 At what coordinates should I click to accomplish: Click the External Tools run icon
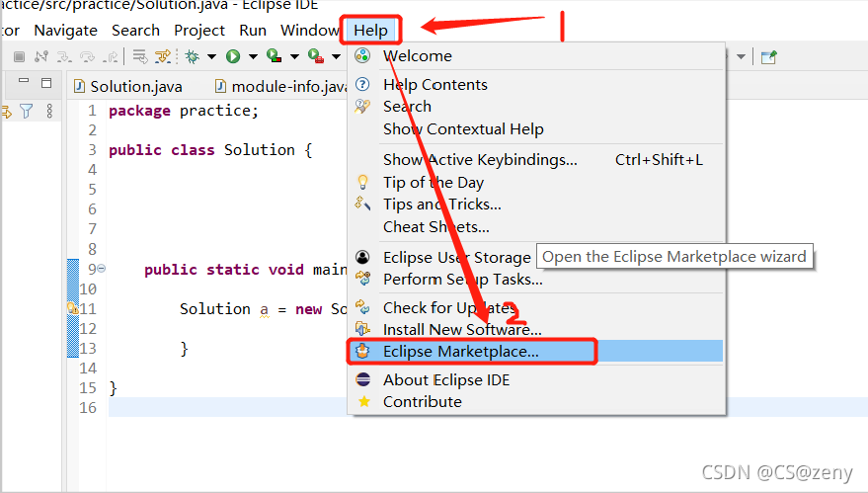click(315, 56)
